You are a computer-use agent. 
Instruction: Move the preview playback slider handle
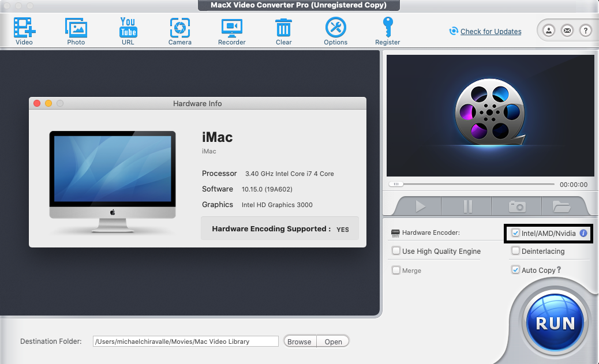pos(396,184)
